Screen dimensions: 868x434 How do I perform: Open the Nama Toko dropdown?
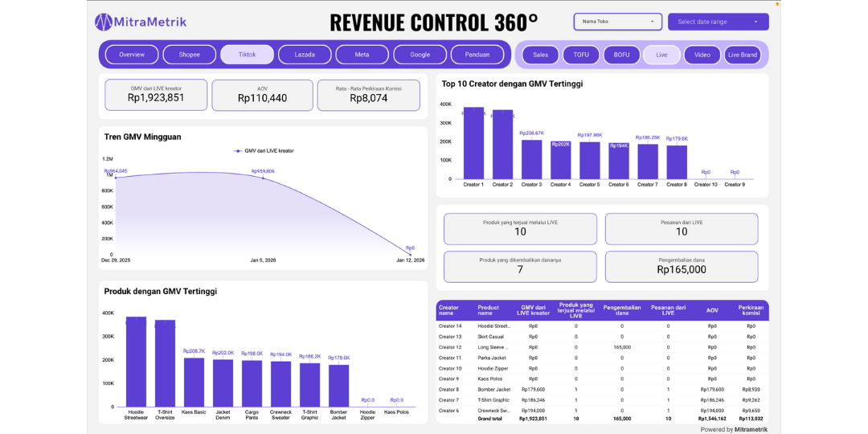tap(617, 22)
